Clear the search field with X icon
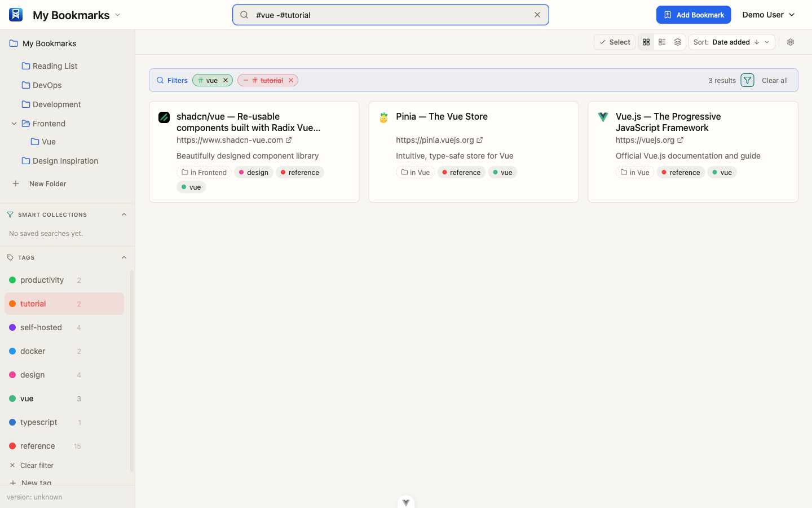812x508 pixels. (537, 15)
